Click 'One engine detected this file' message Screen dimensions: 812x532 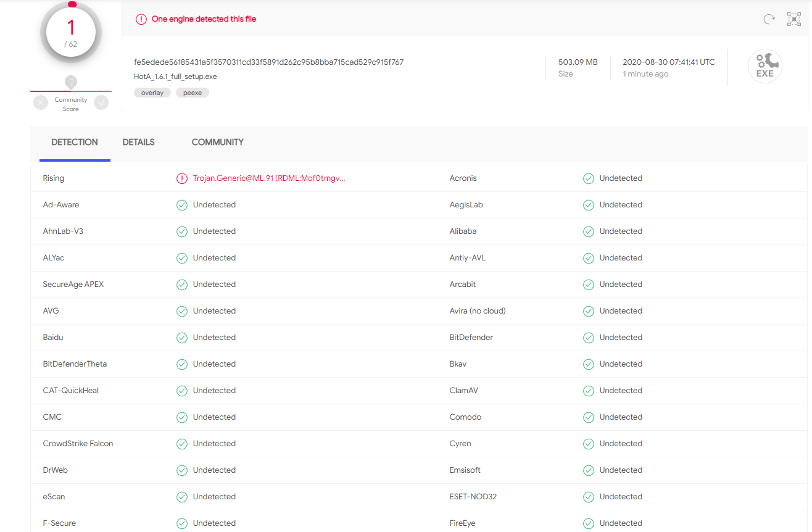tap(204, 19)
